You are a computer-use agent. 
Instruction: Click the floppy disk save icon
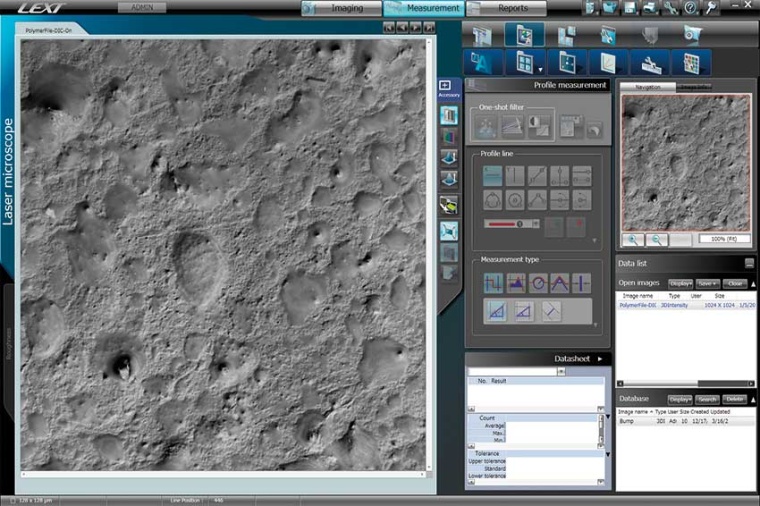(x=628, y=8)
